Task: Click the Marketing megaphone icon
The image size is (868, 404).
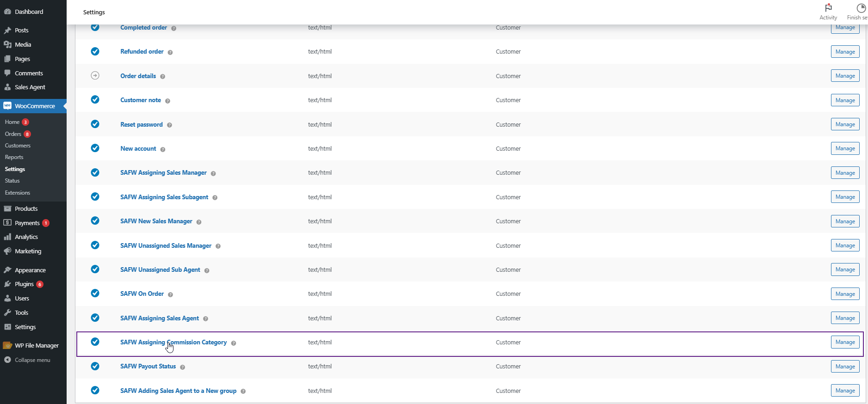Action: 7,251
